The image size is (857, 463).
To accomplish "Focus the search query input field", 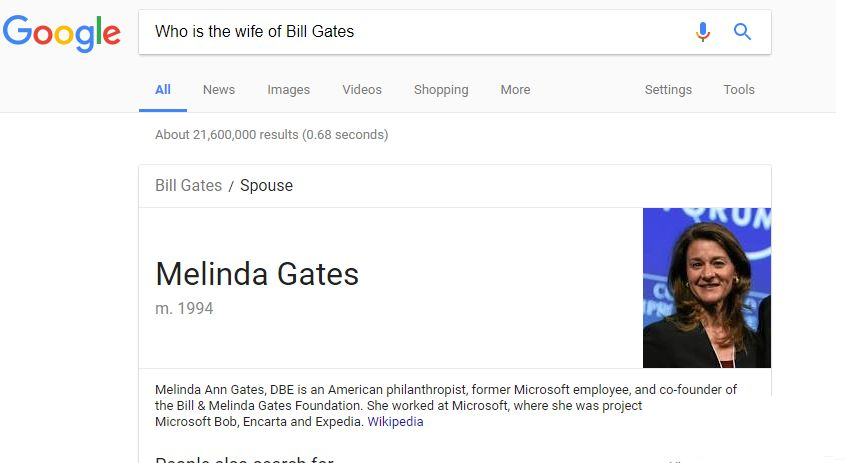I will (415, 32).
